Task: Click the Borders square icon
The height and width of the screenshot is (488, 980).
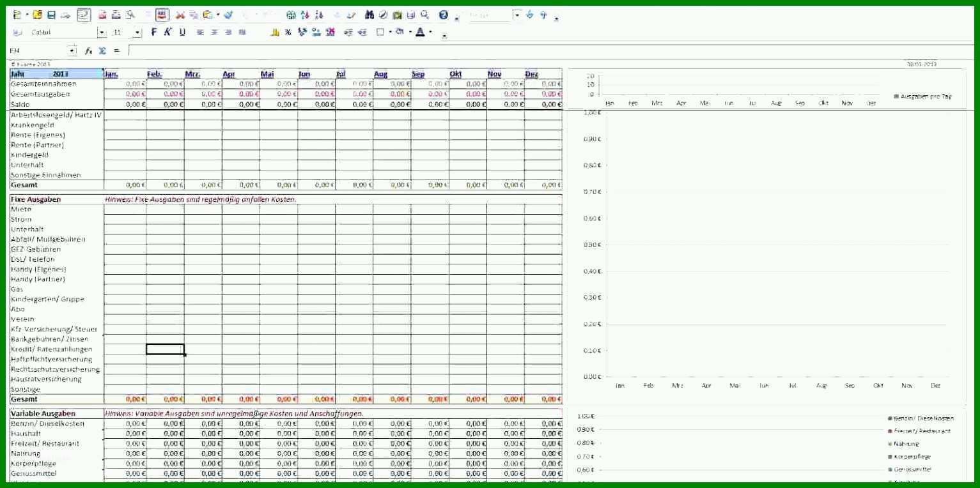Action: click(x=380, y=32)
